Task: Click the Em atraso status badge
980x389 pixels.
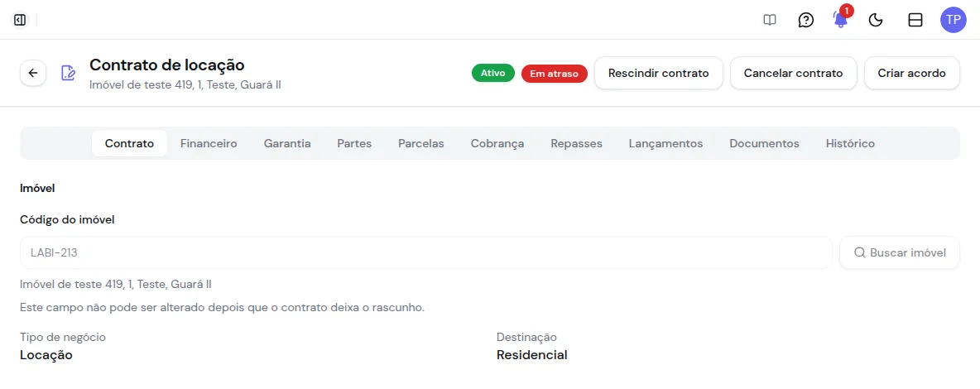Action: (555, 73)
